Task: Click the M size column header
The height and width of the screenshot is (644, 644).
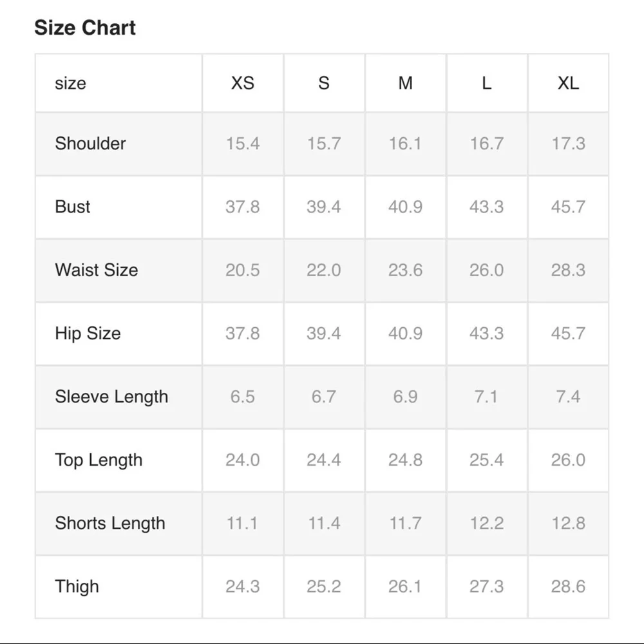Action: (x=405, y=83)
